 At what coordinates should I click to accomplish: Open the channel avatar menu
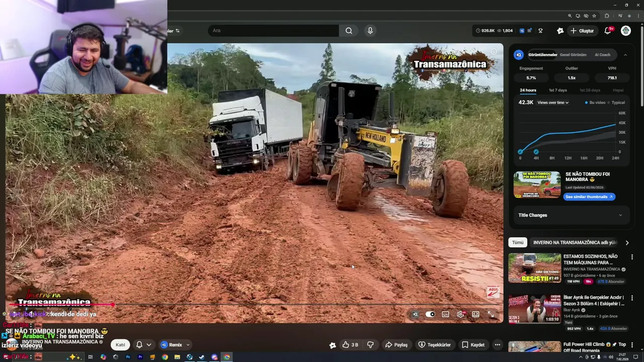(626, 31)
